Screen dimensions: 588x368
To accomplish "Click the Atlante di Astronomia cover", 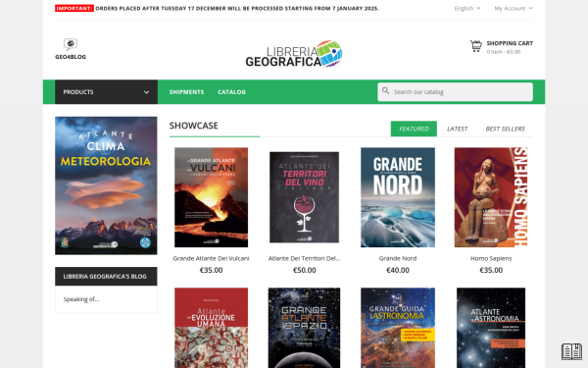I will pos(491,328).
